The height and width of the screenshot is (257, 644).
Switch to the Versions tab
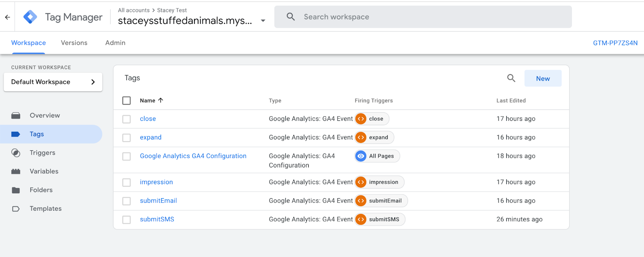74,43
